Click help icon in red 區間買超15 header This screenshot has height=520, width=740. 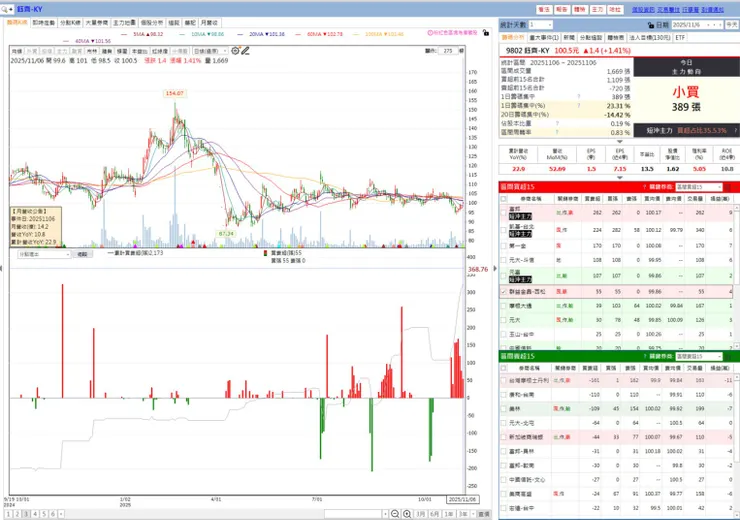tap(644, 187)
